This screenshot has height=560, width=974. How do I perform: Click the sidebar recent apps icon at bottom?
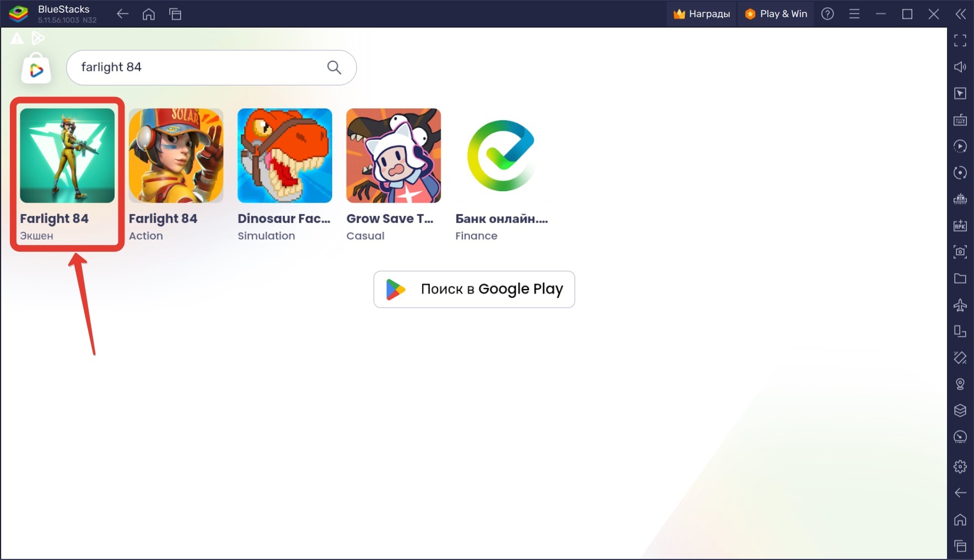960,546
